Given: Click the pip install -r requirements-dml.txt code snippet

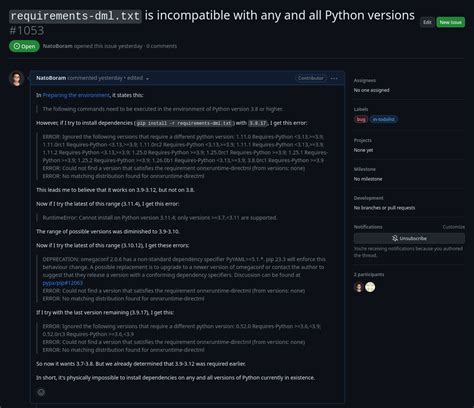Looking at the screenshot, I should pos(184,123).
